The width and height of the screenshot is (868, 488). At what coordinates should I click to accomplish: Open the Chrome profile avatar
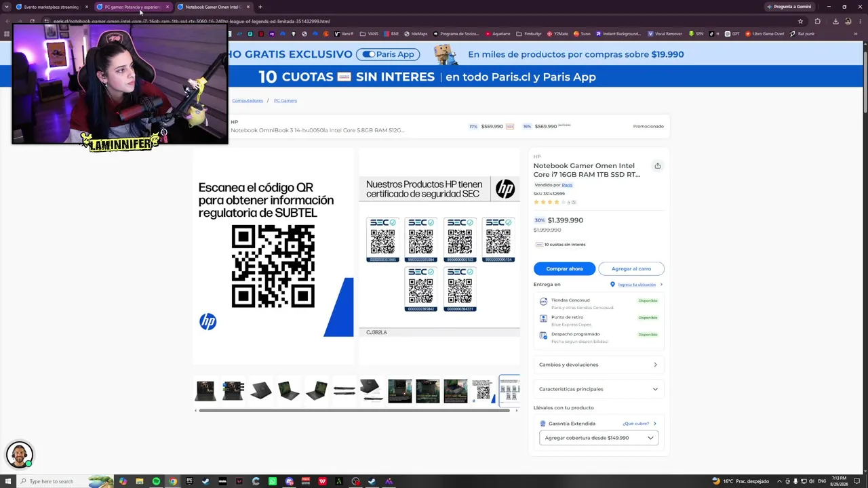848,21
